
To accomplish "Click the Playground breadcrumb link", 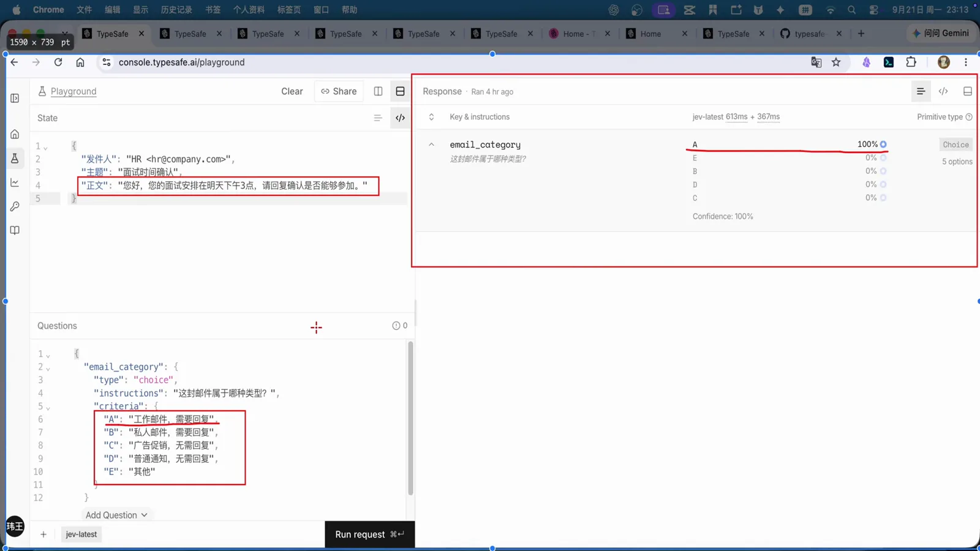I will 73,91.
